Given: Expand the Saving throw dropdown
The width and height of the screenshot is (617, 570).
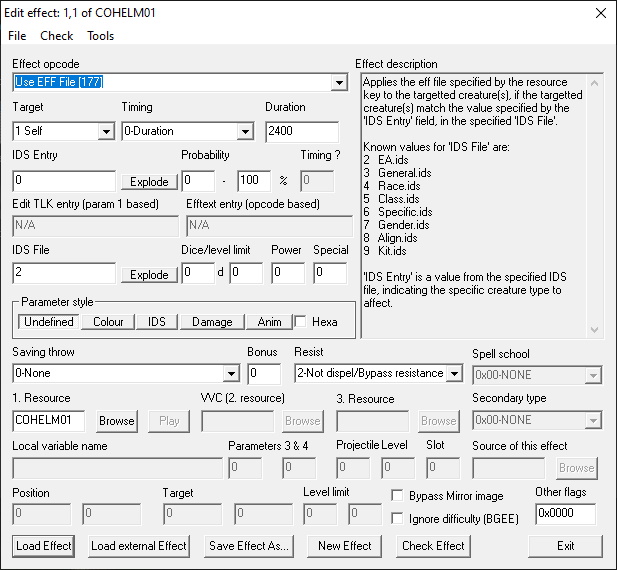Looking at the screenshot, I should [x=231, y=374].
